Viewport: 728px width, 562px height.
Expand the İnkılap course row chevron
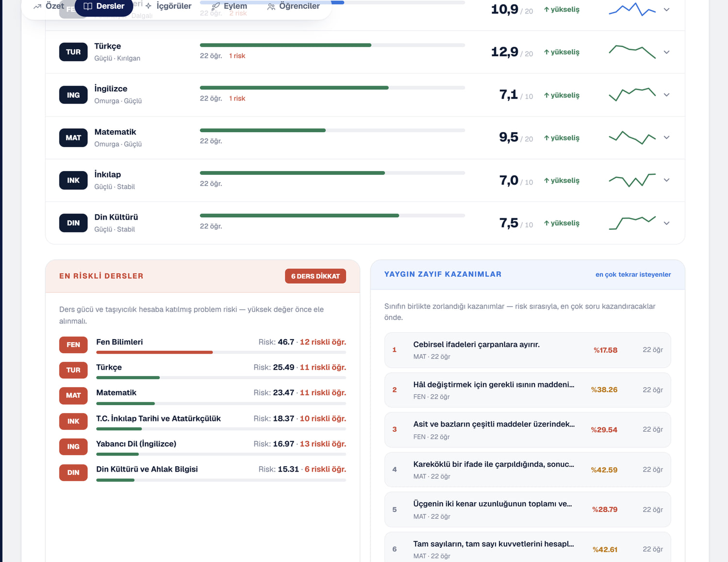point(666,180)
